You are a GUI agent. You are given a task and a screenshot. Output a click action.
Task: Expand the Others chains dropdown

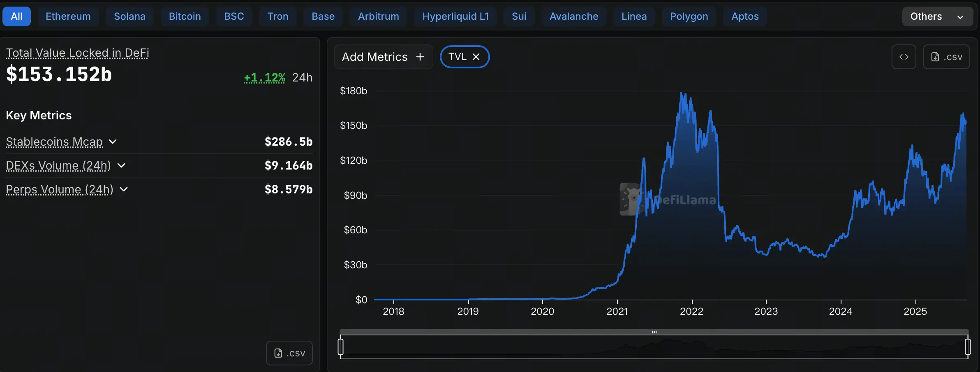(937, 16)
